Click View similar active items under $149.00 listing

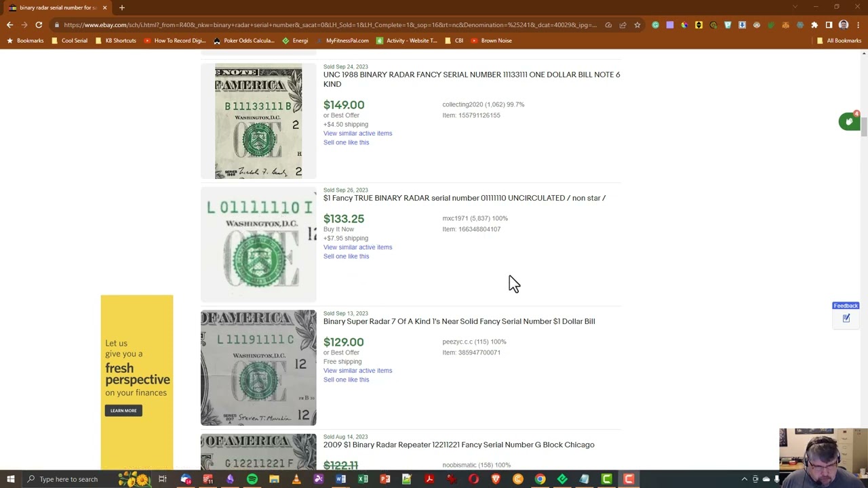(x=357, y=134)
